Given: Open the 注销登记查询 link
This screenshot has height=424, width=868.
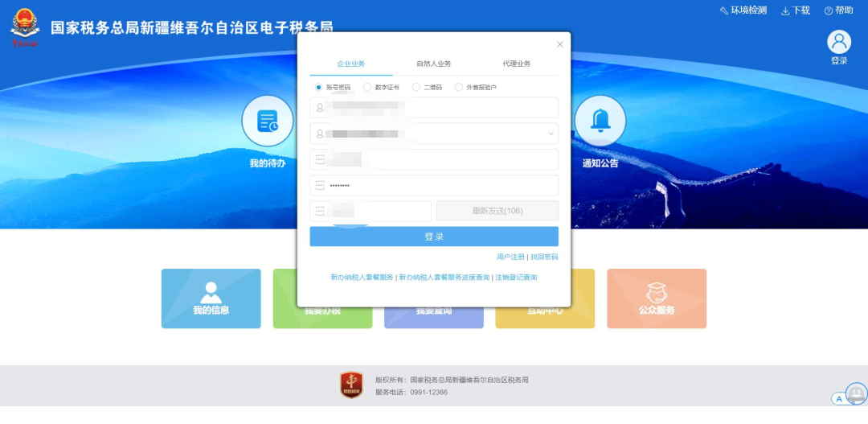Looking at the screenshot, I should (516, 277).
